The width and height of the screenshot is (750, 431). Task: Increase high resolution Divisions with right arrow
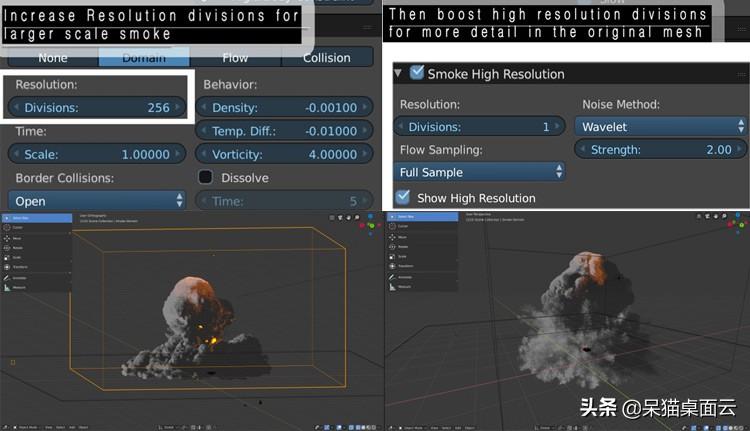click(557, 126)
